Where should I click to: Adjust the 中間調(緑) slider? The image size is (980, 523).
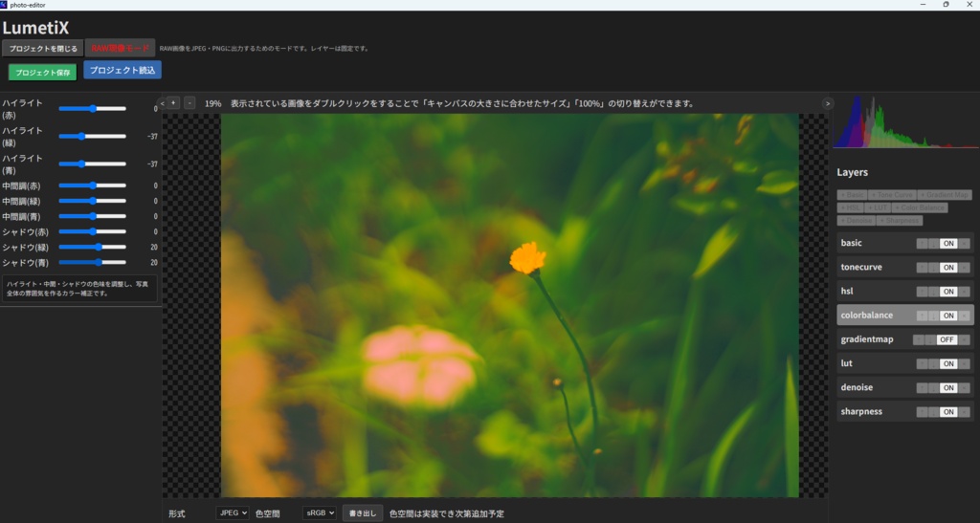pos(93,201)
